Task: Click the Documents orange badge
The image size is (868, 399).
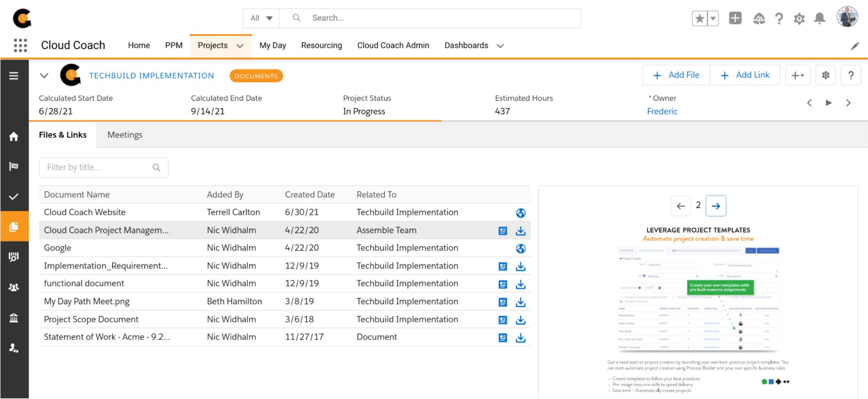Action: [256, 76]
